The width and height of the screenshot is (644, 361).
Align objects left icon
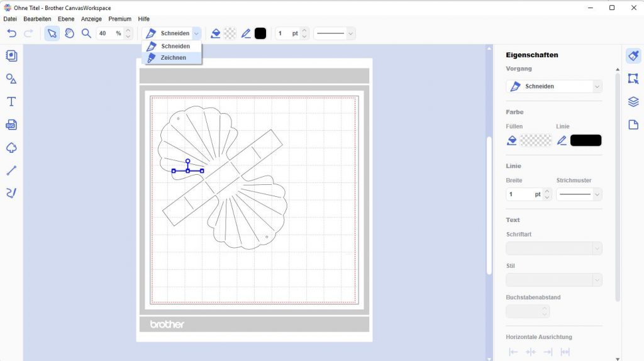pyautogui.click(x=513, y=352)
